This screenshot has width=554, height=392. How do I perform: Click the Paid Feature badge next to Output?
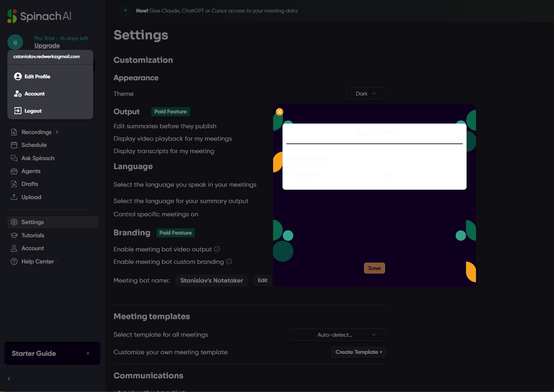pyautogui.click(x=170, y=111)
